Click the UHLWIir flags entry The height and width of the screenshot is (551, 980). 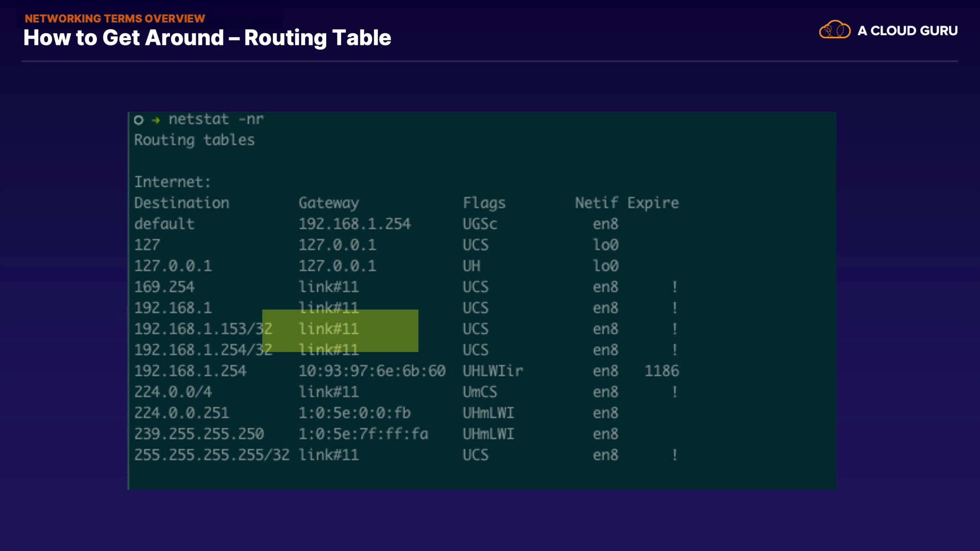pos(493,371)
